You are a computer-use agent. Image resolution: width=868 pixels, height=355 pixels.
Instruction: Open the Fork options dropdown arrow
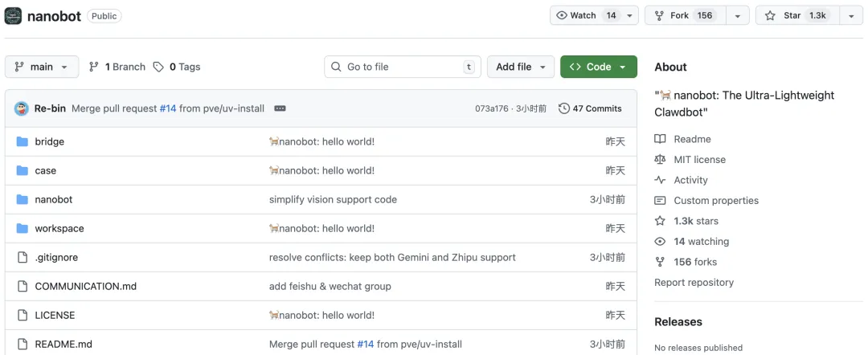point(738,15)
